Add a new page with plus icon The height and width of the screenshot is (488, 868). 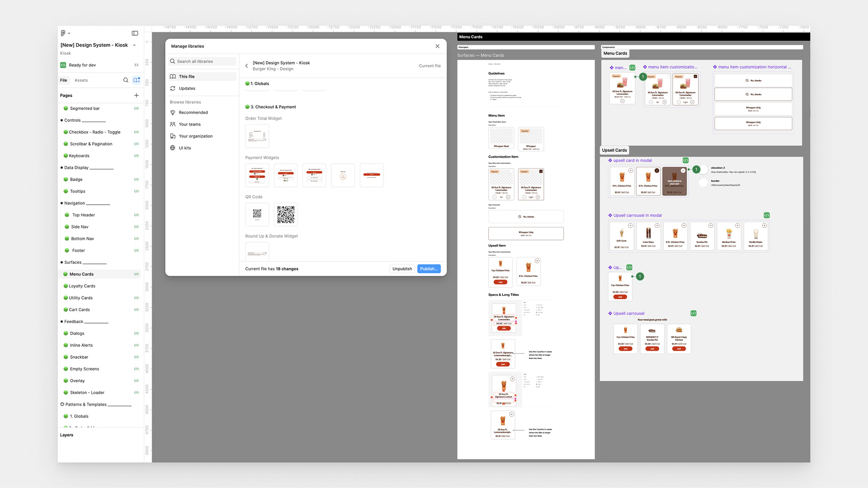[x=136, y=95]
